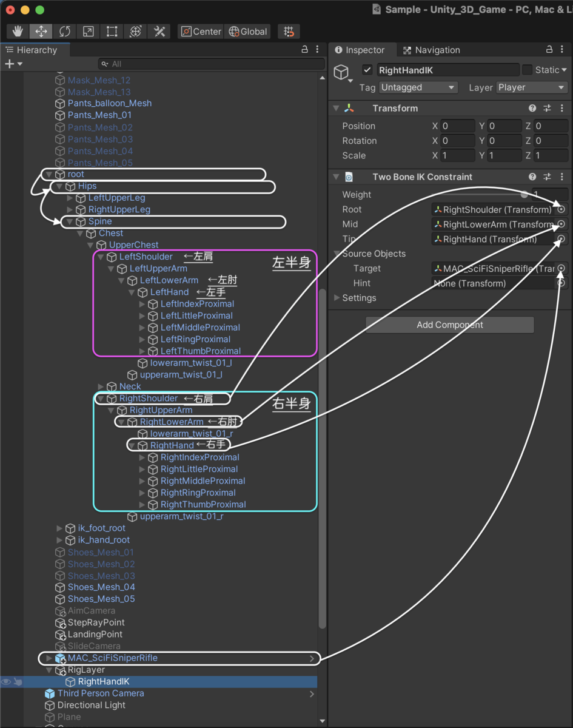Switch to the Inspector tab
This screenshot has height=728, width=573.
tap(360, 50)
